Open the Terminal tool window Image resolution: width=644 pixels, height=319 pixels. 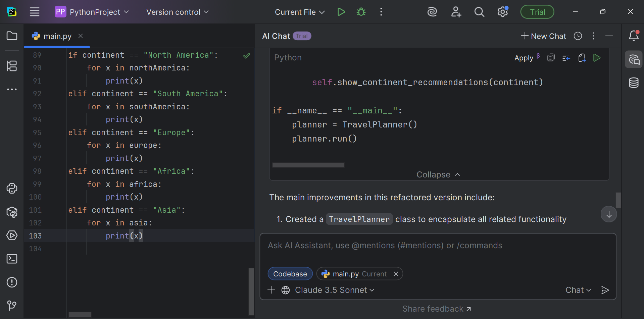(12, 259)
